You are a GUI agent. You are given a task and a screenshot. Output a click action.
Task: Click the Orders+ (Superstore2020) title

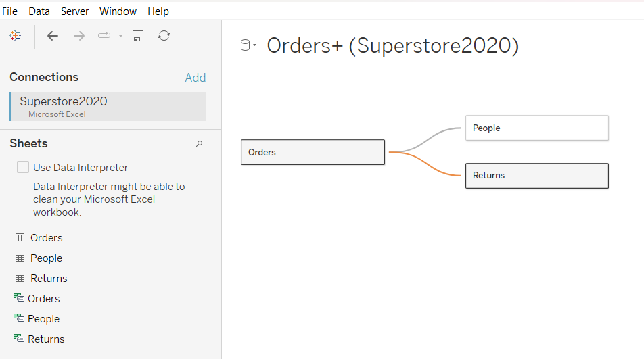392,45
